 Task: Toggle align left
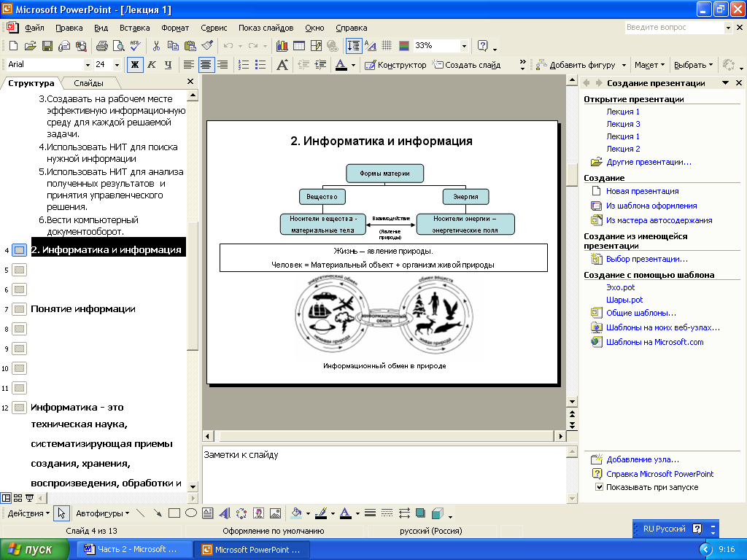(189, 65)
